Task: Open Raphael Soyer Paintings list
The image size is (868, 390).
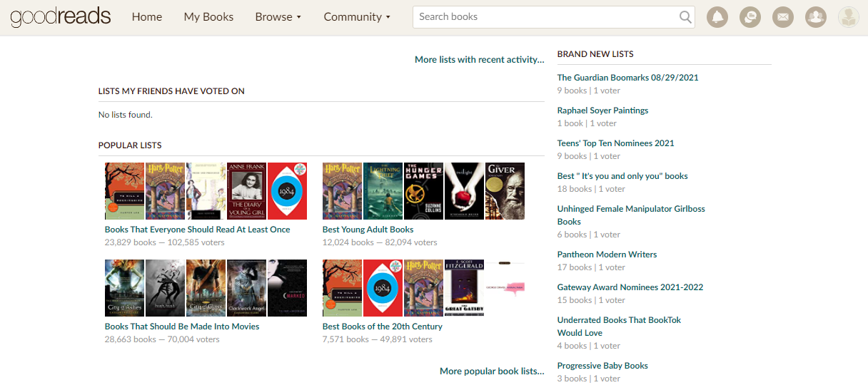Action: pyautogui.click(x=603, y=111)
